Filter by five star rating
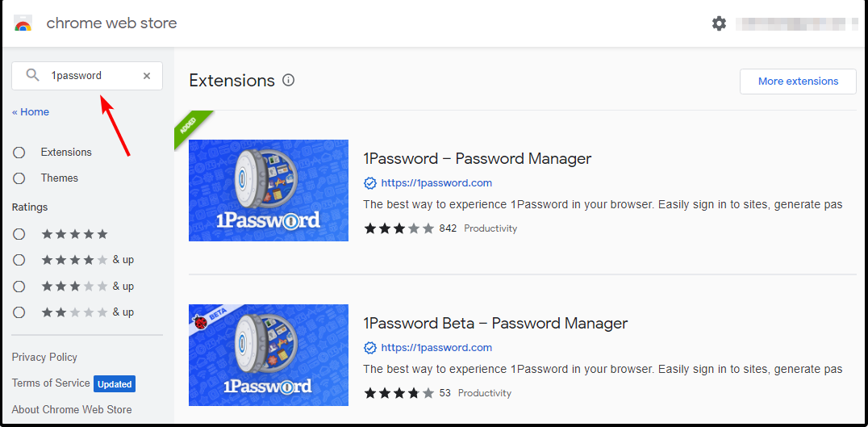 tap(19, 234)
